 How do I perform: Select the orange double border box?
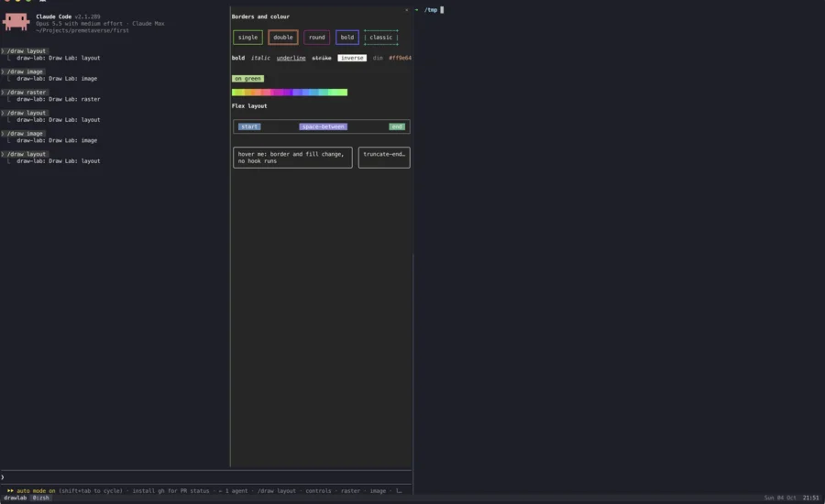(283, 38)
